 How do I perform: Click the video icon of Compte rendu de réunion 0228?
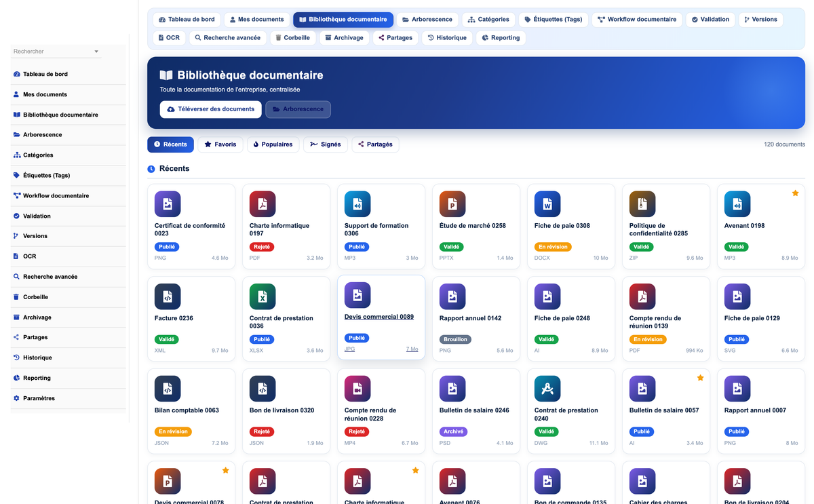tap(357, 389)
